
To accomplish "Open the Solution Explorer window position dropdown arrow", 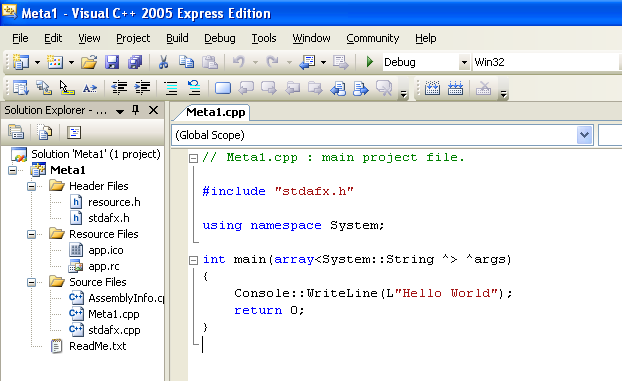I will [120, 112].
